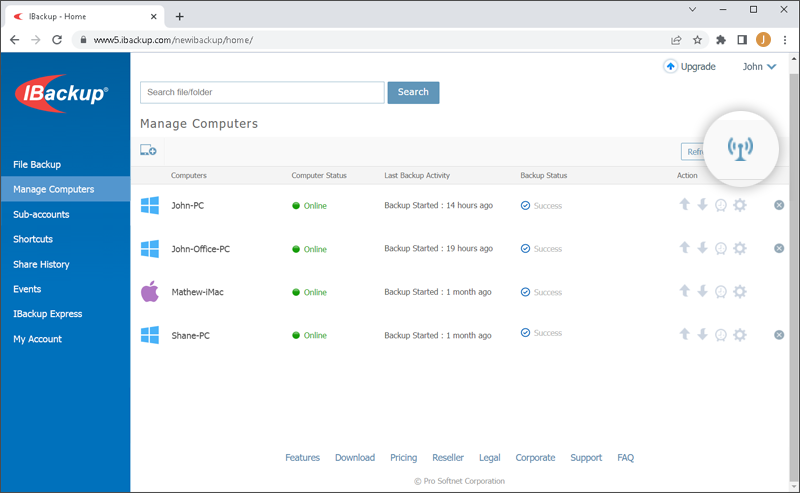This screenshot has height=493, width=800.
Task: Open the Pricing footer link
Action: click(x=403, y=458)
